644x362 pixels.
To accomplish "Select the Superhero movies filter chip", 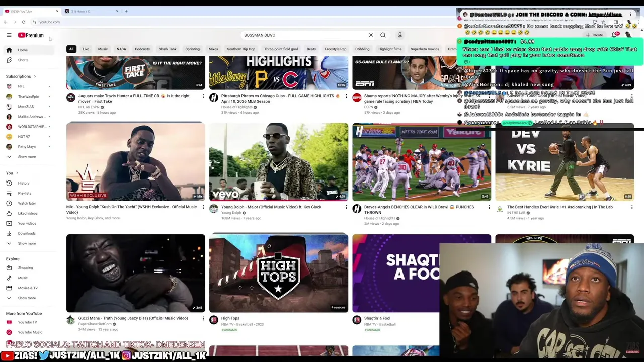I will [x=425, y=49].
